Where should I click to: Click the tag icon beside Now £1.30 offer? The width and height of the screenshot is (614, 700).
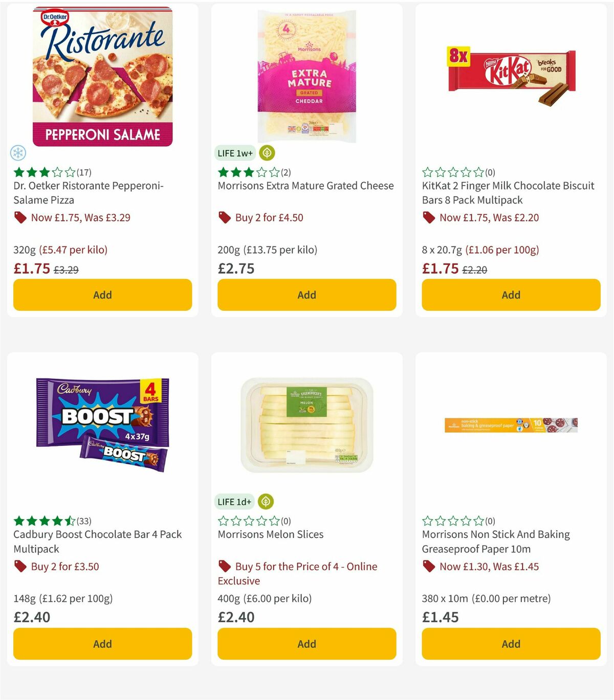[x=428, y=566]
